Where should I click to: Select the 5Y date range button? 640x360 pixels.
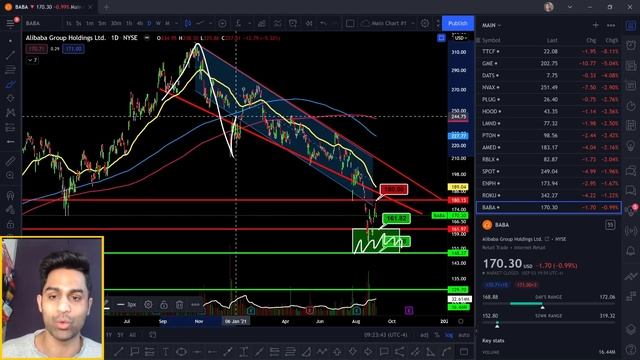120,335
